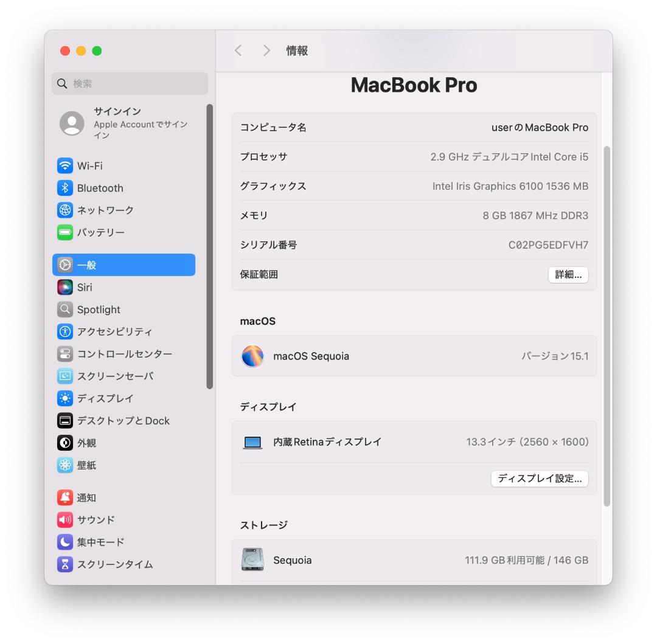Go back with the left chevron
The image size is (657, 644).
238,50
